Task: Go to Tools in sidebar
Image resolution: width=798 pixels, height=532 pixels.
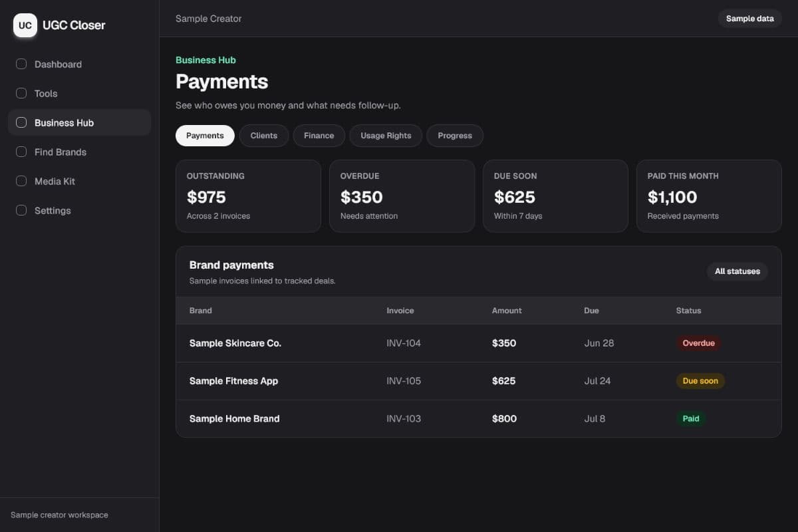Action: (80, 94)
